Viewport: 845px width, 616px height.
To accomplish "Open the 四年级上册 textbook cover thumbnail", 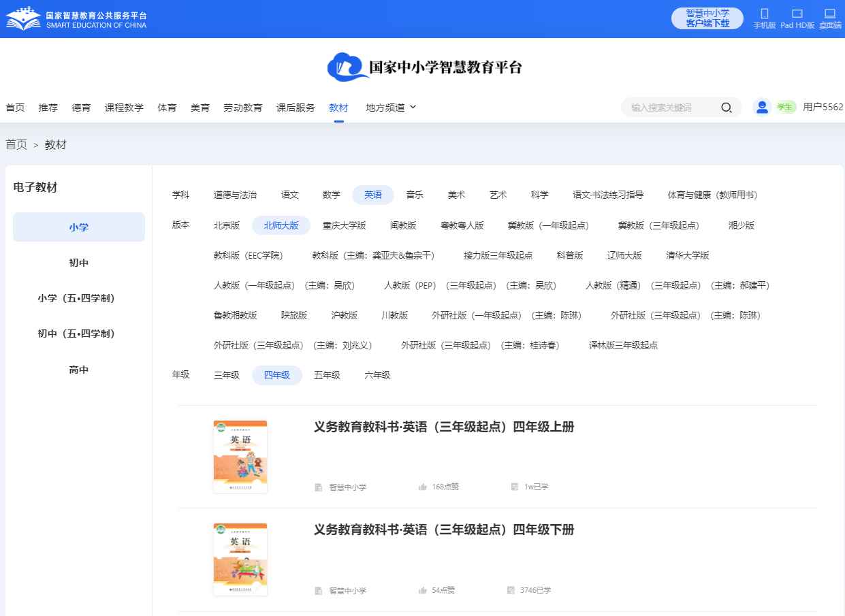I will (240, 456).
